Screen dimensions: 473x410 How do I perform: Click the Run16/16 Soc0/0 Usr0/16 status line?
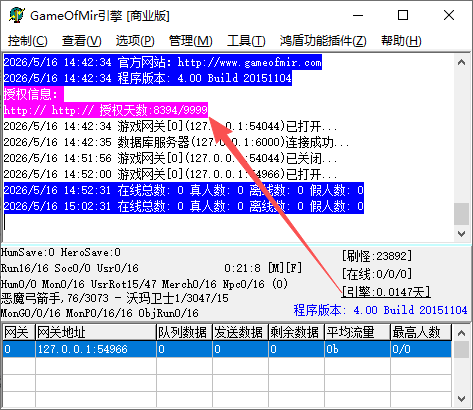(x=70, y=268)
